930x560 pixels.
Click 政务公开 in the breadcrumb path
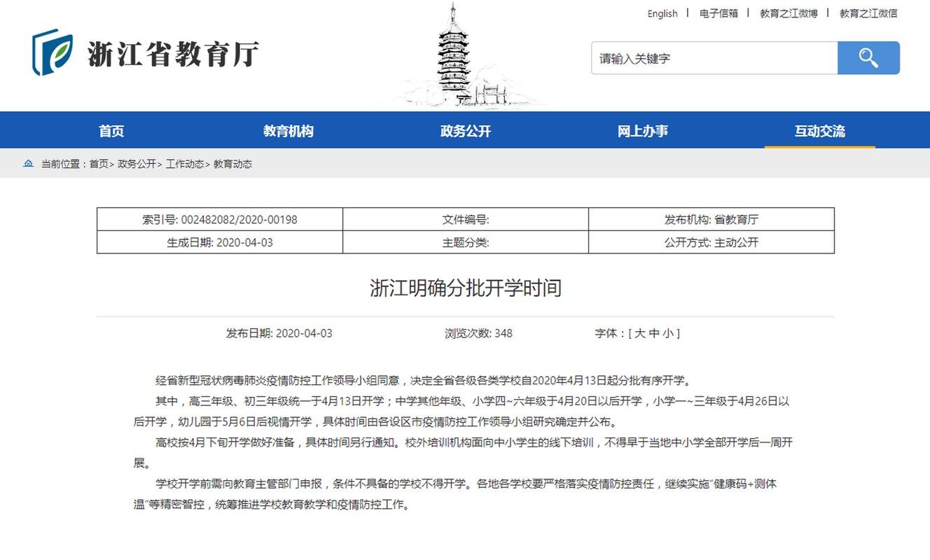click(x=137, y=164)
